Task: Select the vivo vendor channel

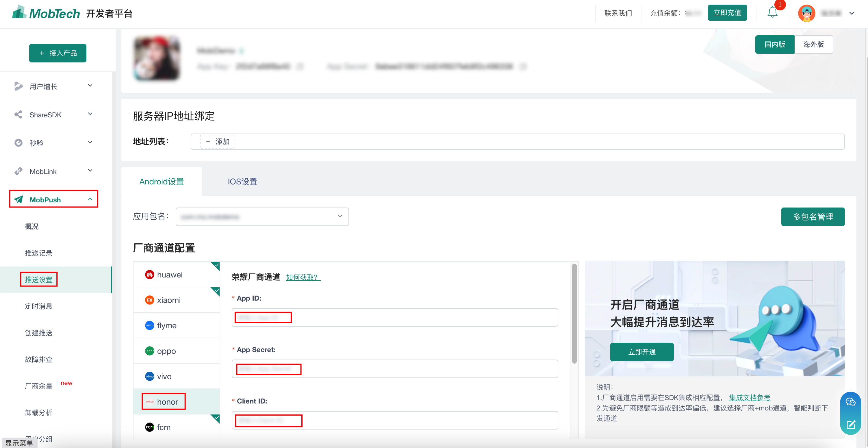Action: (x=164, y=376)
